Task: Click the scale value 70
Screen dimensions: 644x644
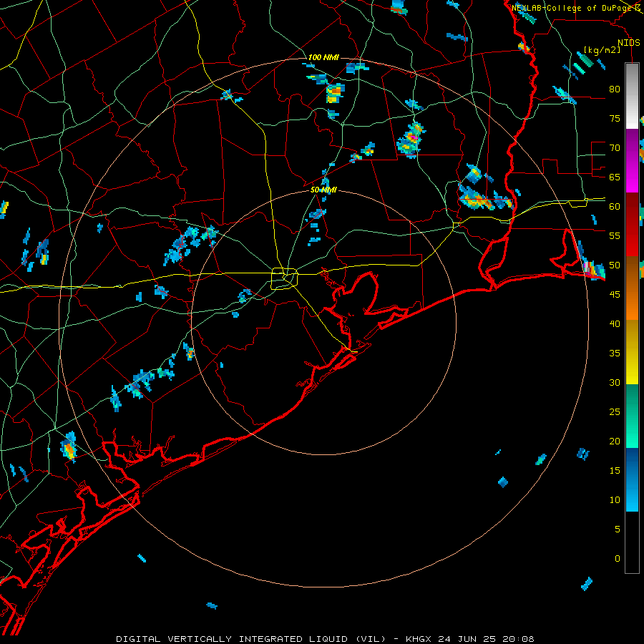Action: 615,148
